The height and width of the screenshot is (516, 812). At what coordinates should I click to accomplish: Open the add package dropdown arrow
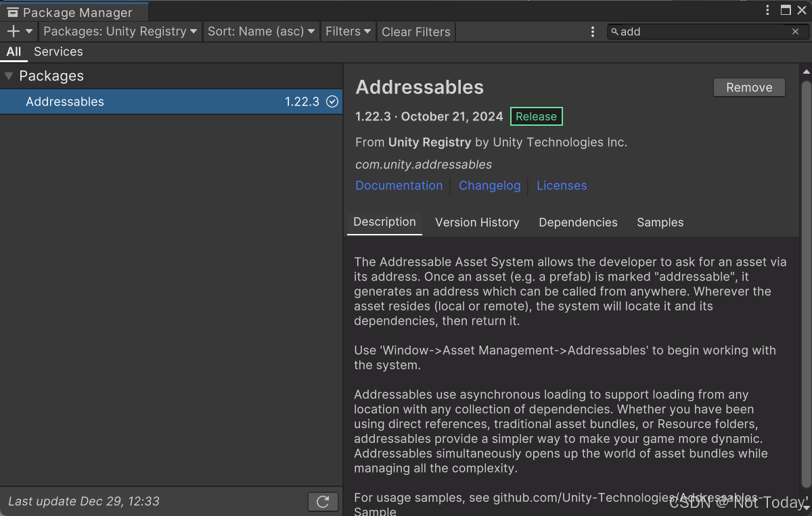tap(29, 32)
